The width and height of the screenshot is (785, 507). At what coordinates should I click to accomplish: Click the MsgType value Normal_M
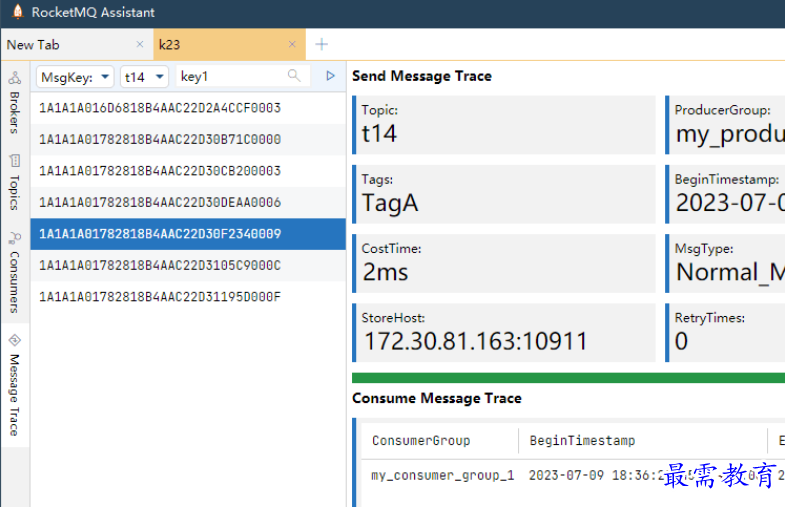[x=730, y=272]
